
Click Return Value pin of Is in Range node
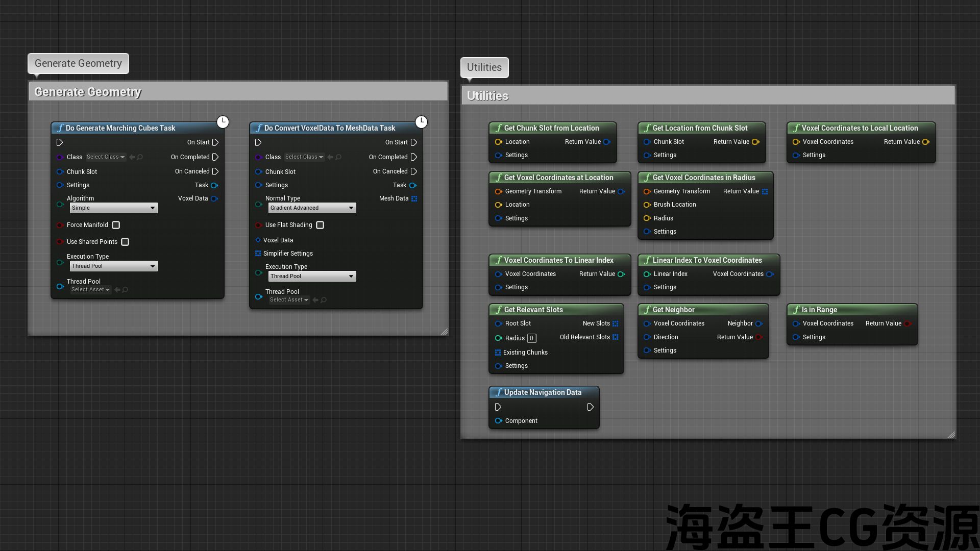coord(908,323)
